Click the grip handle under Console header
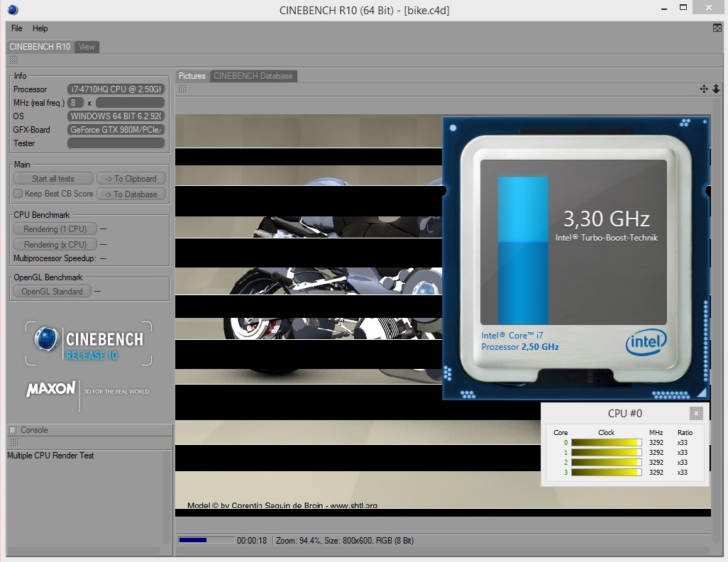Viewport: 728px width, 562px height. point(14,443)
